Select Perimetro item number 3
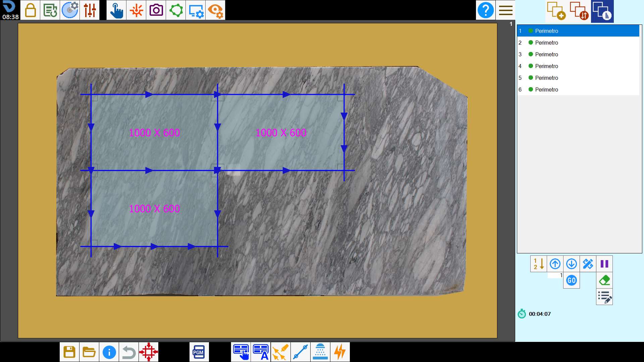This screenshot has height=362, width=644. [578, 54]
